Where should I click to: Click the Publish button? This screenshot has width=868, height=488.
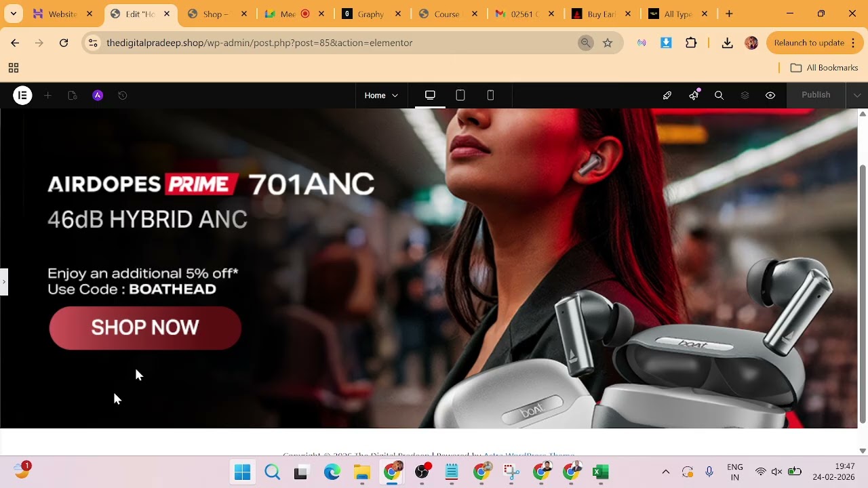click(x=816, y=95)
